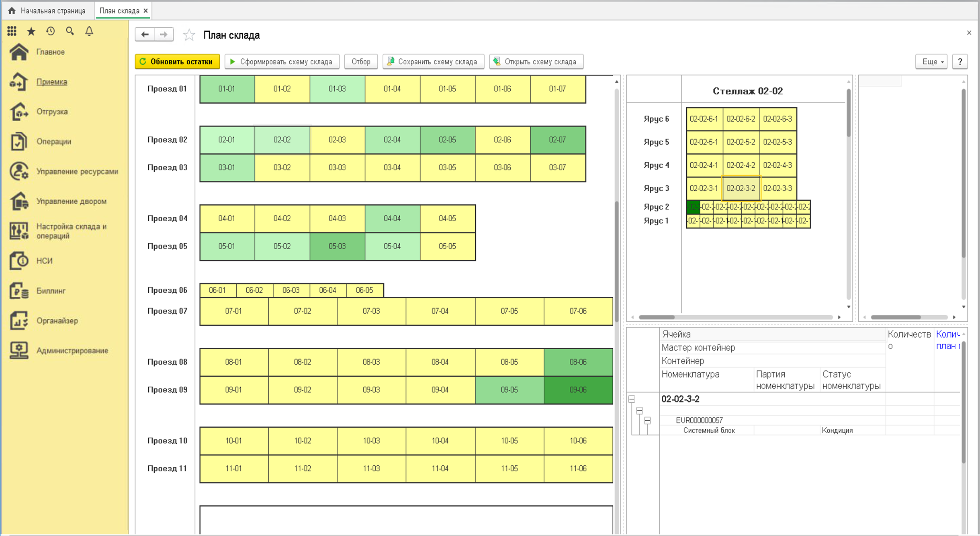Open the History clock icon
This screenshot has width=980, height=536.
50,31
